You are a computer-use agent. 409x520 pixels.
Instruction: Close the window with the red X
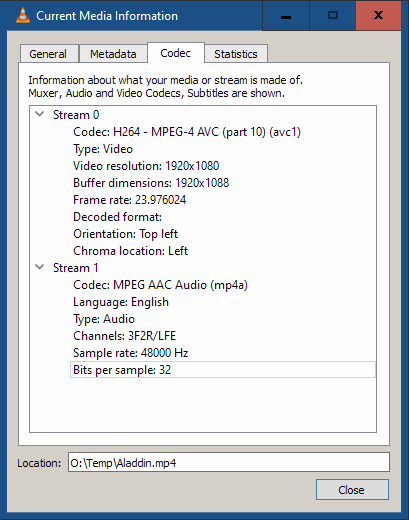pyautogui.click(x=378, y=16)
